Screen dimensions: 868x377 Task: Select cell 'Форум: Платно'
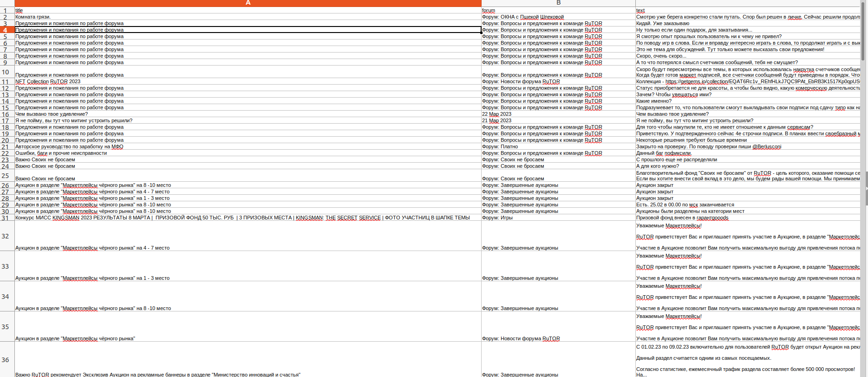500,147
